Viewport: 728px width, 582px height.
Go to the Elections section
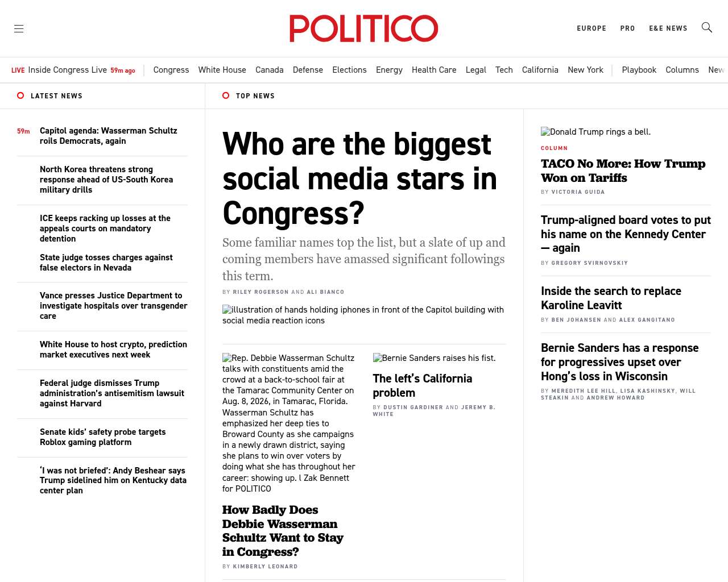pyautogui.click(x=349, y=70)
